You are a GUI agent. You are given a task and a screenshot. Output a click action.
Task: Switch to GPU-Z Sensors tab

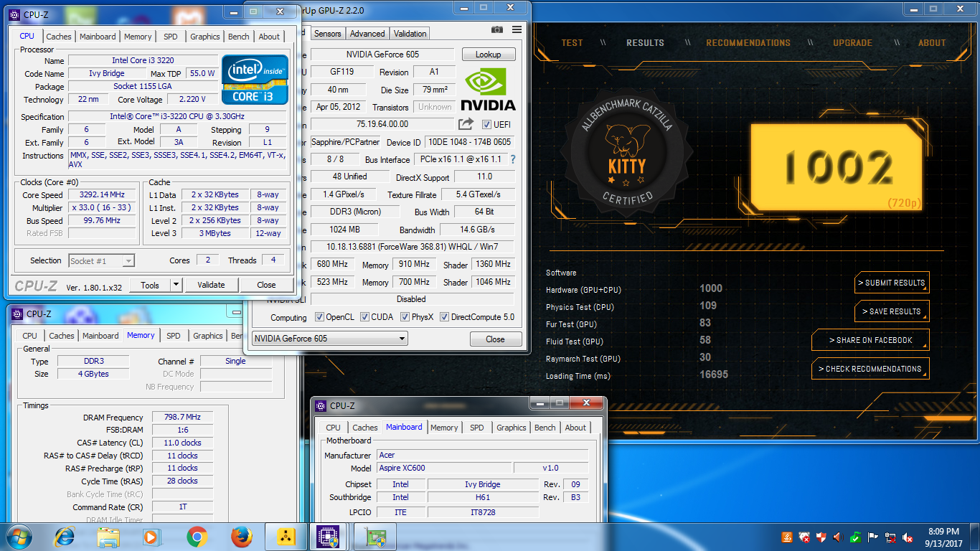pyautogui.click(x=328, y=34)
